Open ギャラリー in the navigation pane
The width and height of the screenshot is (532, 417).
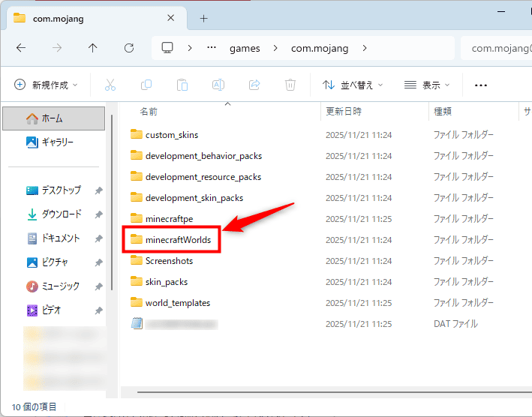[57, 142]
